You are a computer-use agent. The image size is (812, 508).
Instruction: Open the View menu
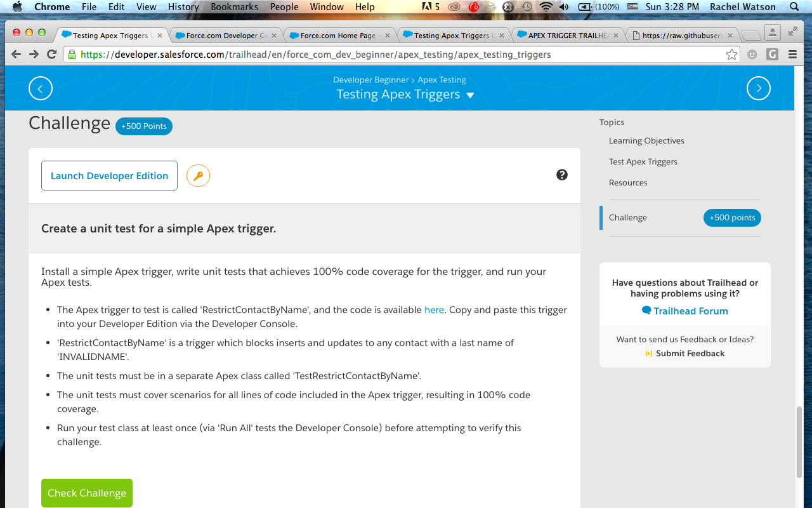147,7
